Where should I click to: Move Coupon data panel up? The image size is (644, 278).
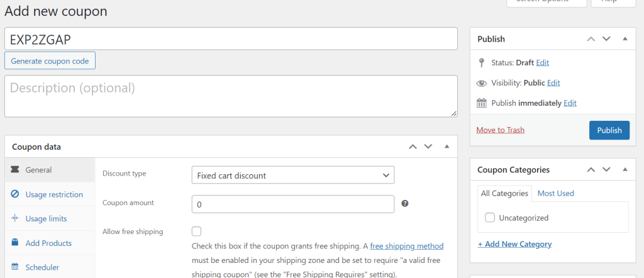(x=413, y=147)
